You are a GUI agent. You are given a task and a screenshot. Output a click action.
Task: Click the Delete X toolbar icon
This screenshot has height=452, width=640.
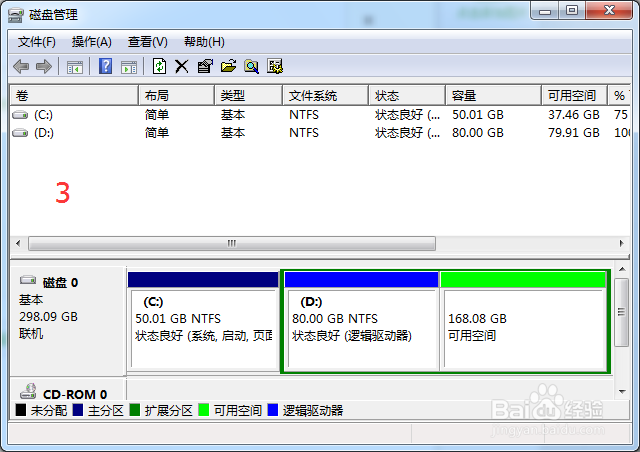click(182, 66)
